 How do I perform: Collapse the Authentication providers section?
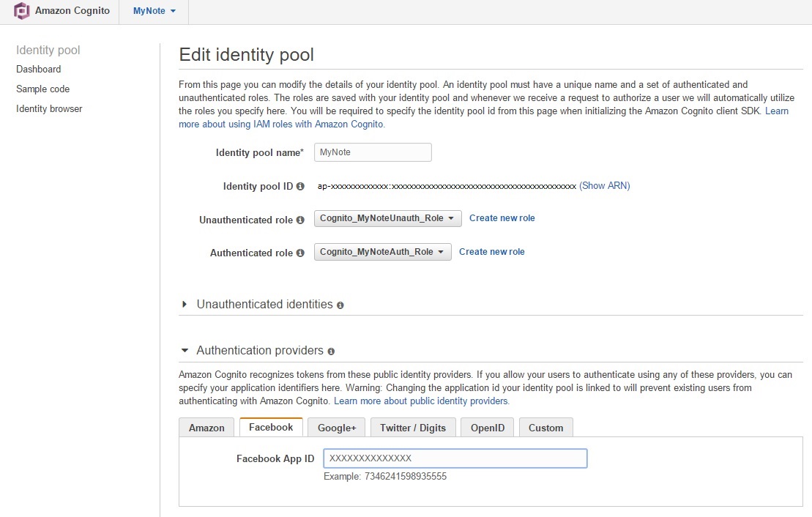click(185, 351)
